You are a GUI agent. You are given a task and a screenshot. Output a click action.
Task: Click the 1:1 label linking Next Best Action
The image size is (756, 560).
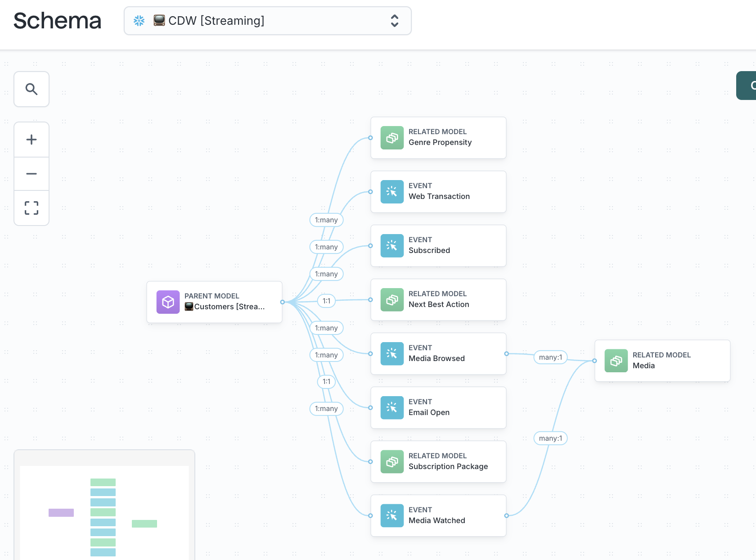click(x=326, y=301)
